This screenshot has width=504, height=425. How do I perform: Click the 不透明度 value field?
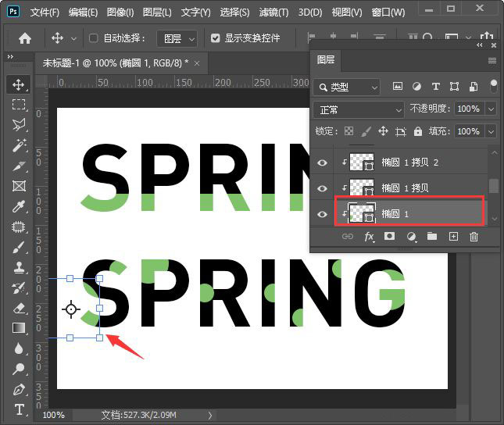coord(469,109)
